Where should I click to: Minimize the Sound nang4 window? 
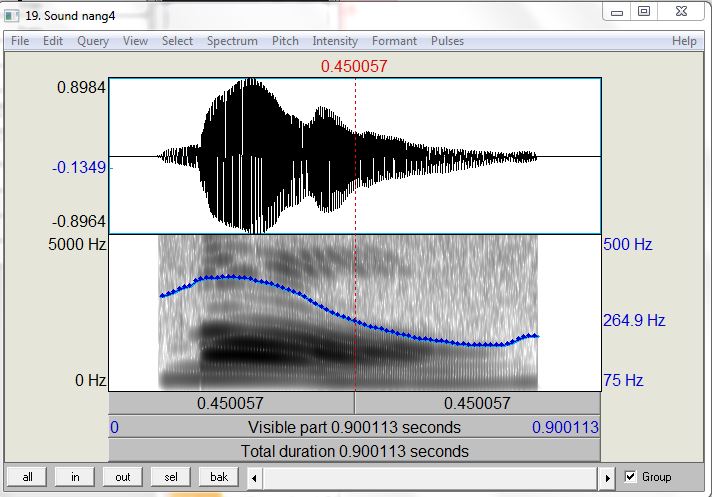click(617, 12)
